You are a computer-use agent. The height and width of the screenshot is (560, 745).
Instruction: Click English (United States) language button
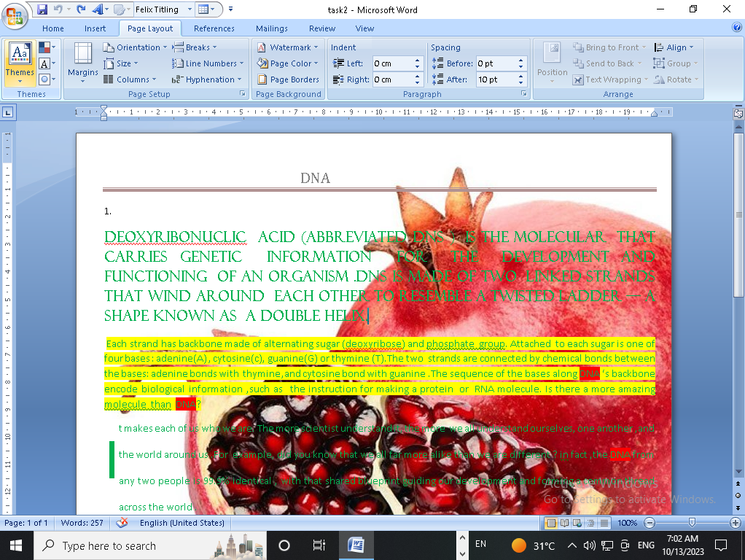(x=182, y=523)
